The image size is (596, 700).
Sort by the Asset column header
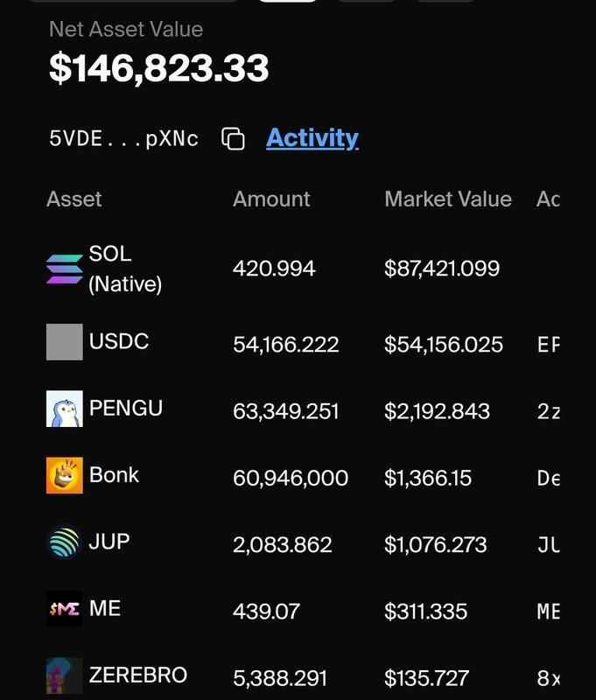click(74, 199)
